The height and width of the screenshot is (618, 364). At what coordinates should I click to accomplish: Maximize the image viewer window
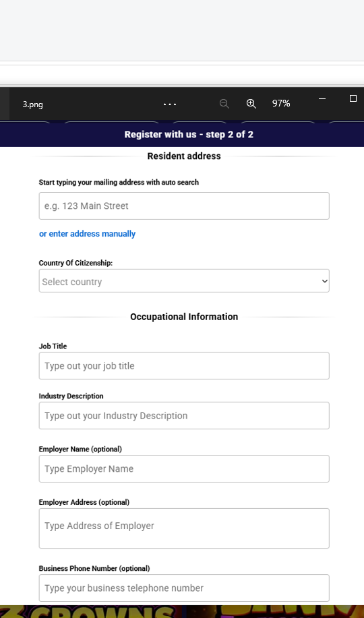[353, 98]
